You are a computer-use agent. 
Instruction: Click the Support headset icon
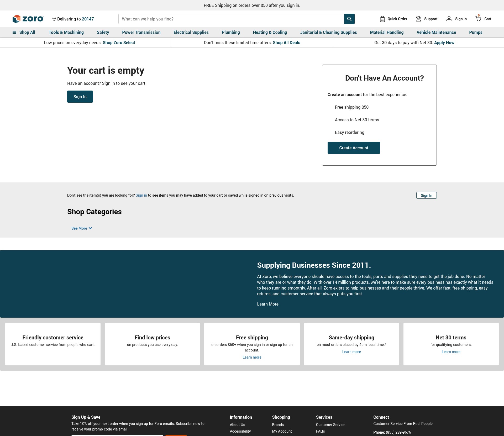(x=418, y=19)
